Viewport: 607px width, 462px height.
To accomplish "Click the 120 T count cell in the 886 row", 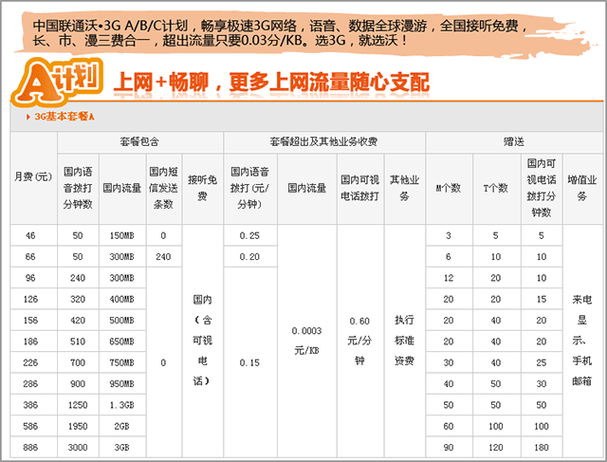I will (496, 448).
